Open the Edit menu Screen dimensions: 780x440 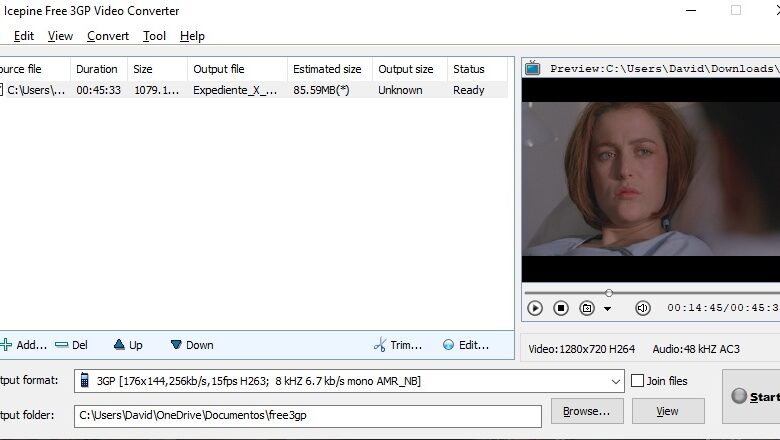(x=23, y=36)
